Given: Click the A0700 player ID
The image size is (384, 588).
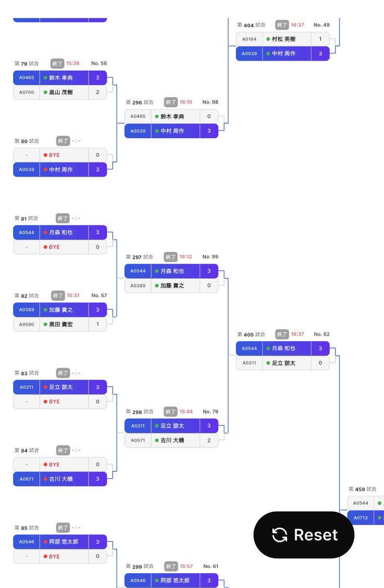Looking at the screenshot, I should 26,92.
